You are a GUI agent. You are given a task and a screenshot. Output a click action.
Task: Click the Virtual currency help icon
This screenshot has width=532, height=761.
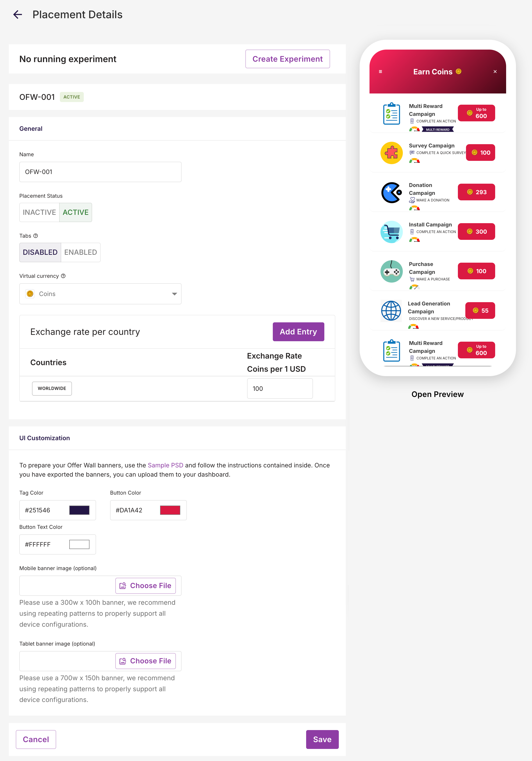point(63,276)
